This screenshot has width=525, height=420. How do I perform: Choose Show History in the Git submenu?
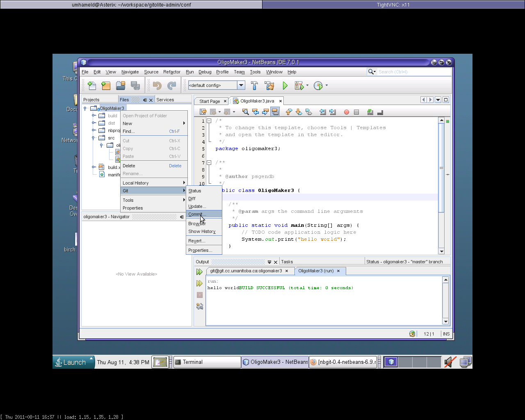pyautogui.click(x=204, y=231)
